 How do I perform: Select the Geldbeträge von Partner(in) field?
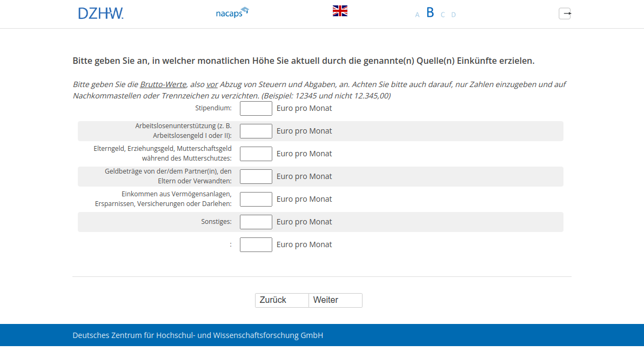pyautogui.click(x=256, y=176)
